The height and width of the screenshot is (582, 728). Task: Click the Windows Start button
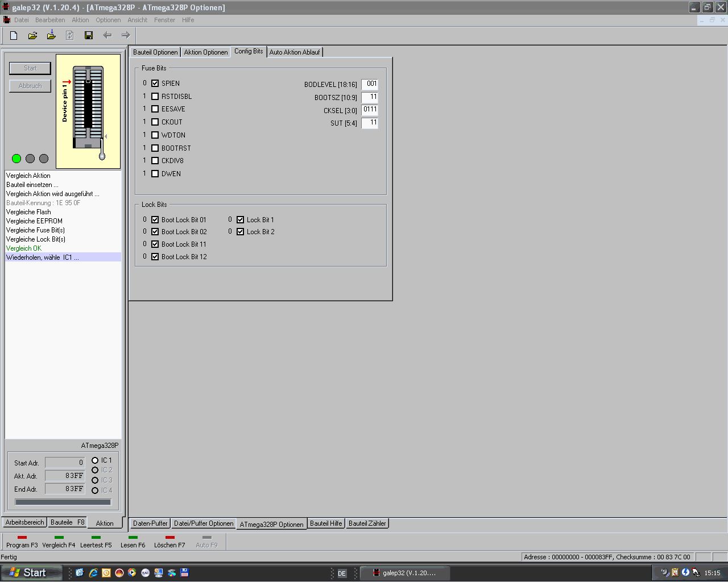(31, 573)
